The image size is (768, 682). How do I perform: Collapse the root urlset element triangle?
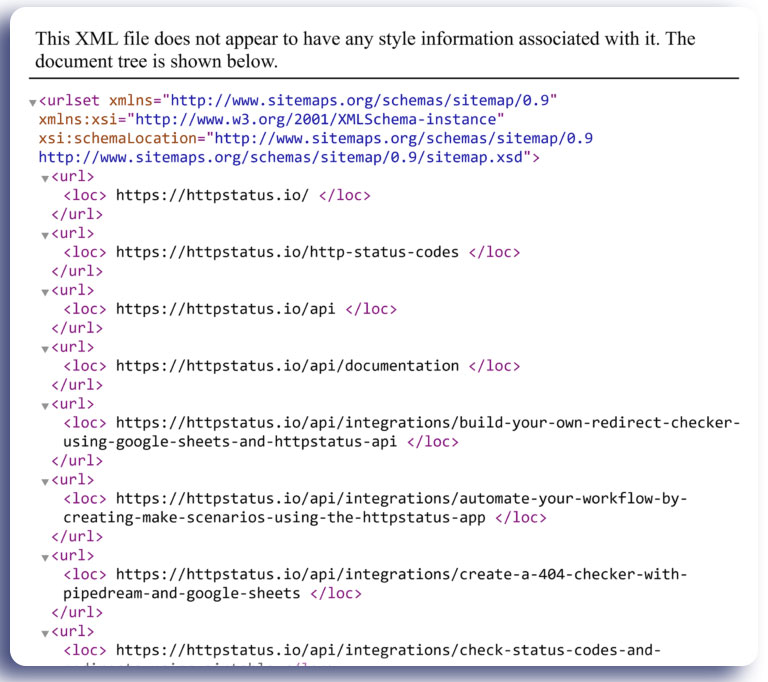tap(33, 102)
